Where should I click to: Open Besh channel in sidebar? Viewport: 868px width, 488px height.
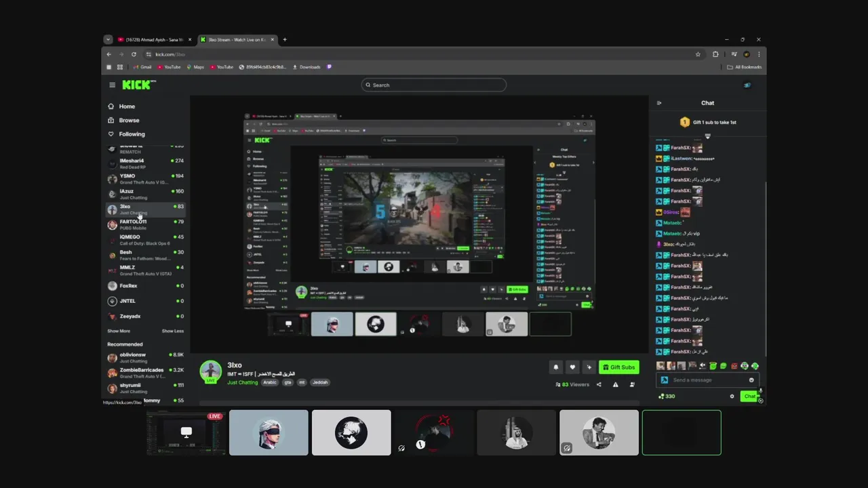point(145,255)
